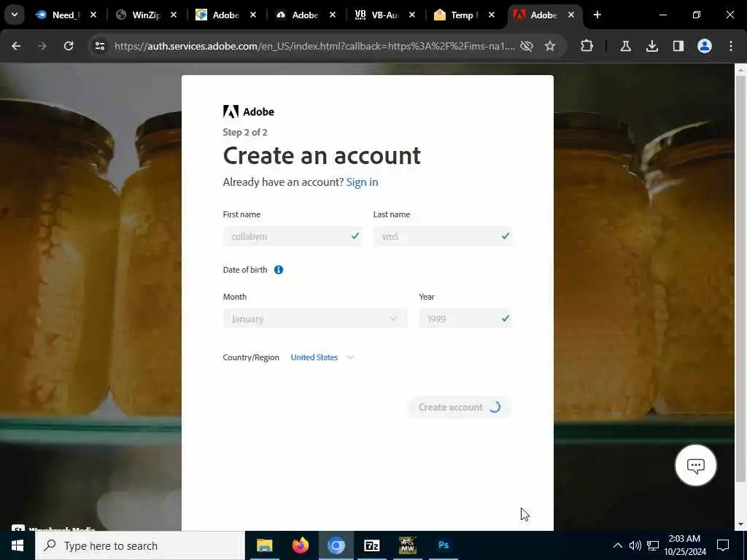
Task: Follow the Sign in link
Action: coord(362,182)
